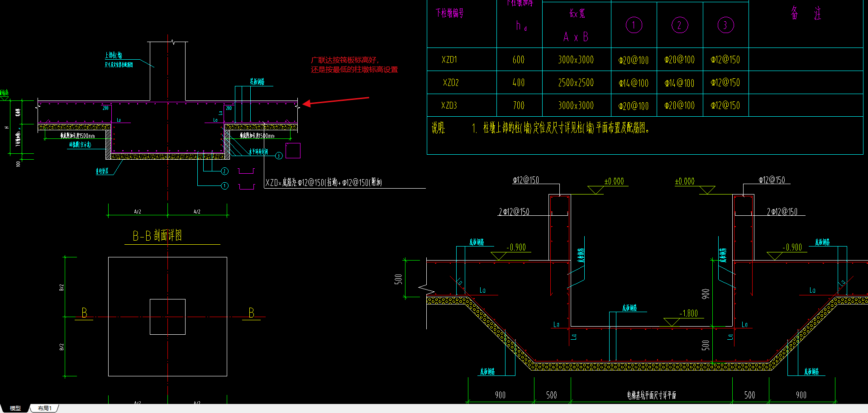Click thickness value 400 in XZD2 row
The image size is (868, 413).
click(519, 83)
